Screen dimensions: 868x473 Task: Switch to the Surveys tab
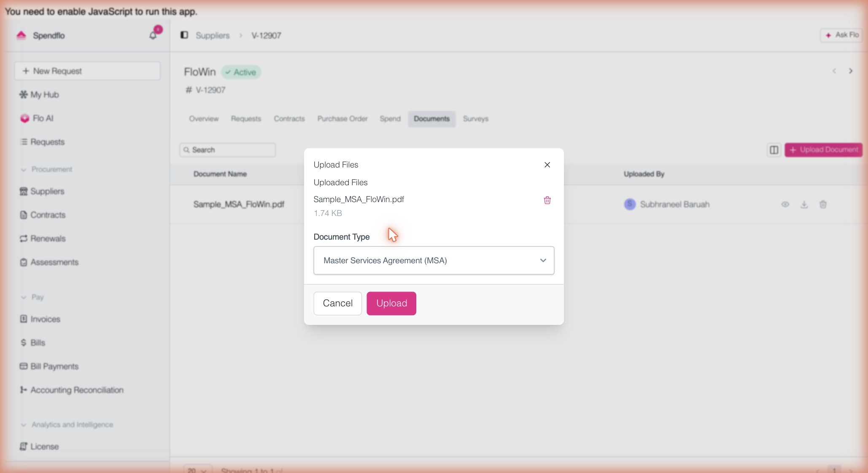(x=476, y=119)
